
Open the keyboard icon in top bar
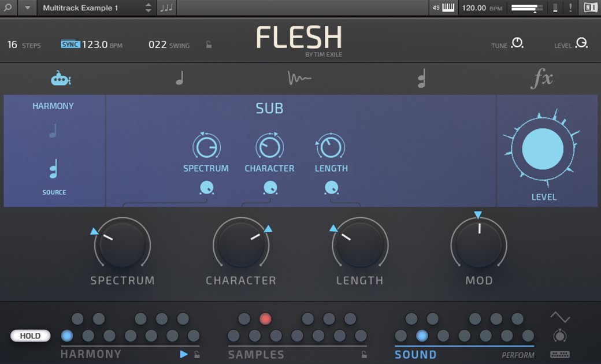tap(448, 8)
